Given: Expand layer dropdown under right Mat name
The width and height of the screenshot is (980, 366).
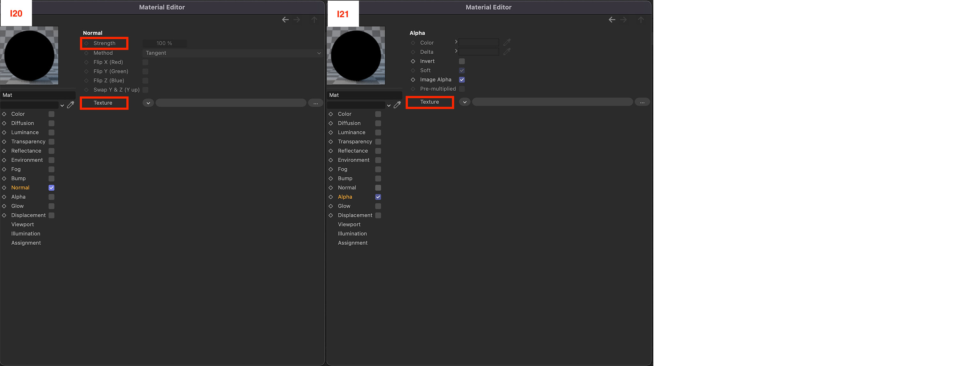Looking at the screenshot, I should (389, 105).
